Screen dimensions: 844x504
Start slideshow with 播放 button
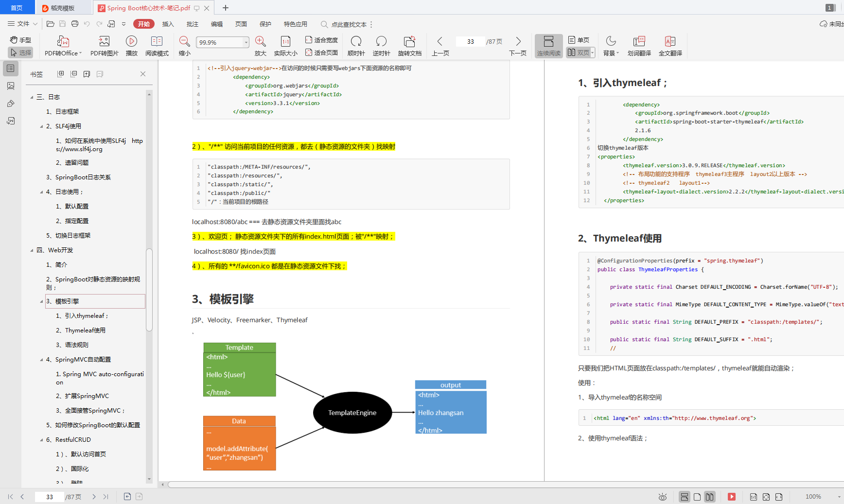coord(131,46)
